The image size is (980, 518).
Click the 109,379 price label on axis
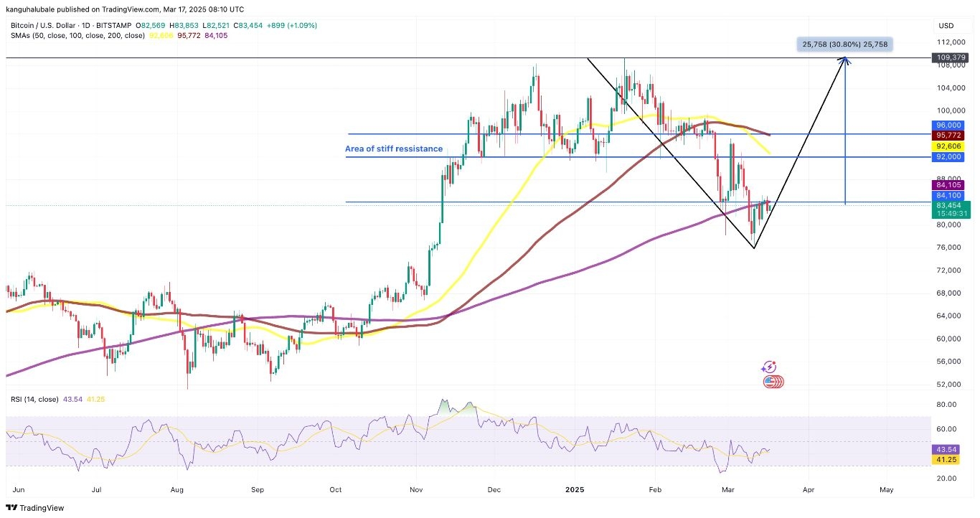[951, 57]
